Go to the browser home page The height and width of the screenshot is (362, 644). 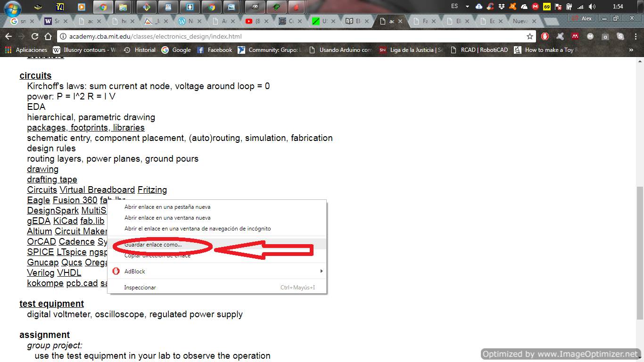point(48,36)
